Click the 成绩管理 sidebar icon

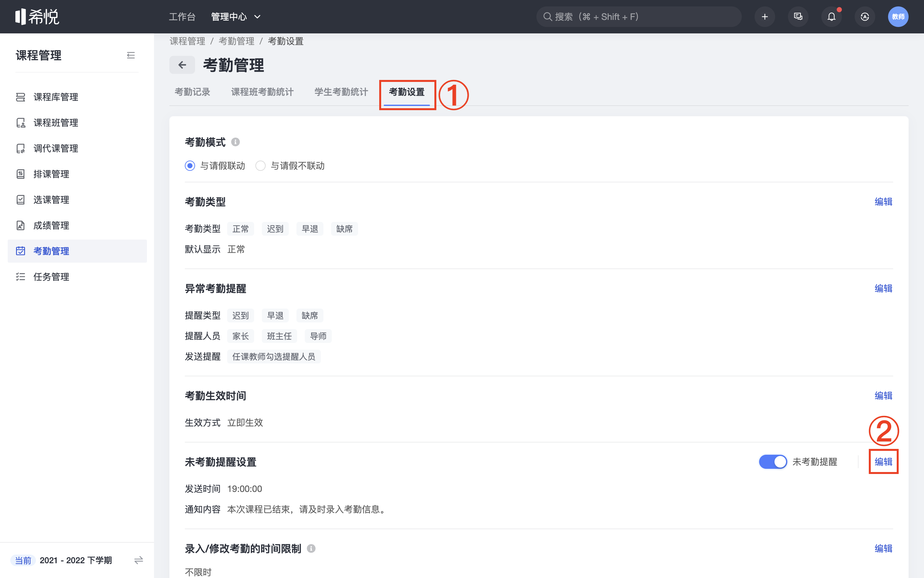coord(21,225)
